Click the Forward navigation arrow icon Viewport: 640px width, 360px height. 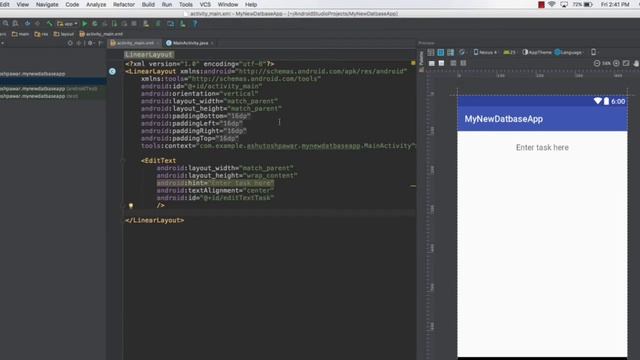click(x=38, y=24)
